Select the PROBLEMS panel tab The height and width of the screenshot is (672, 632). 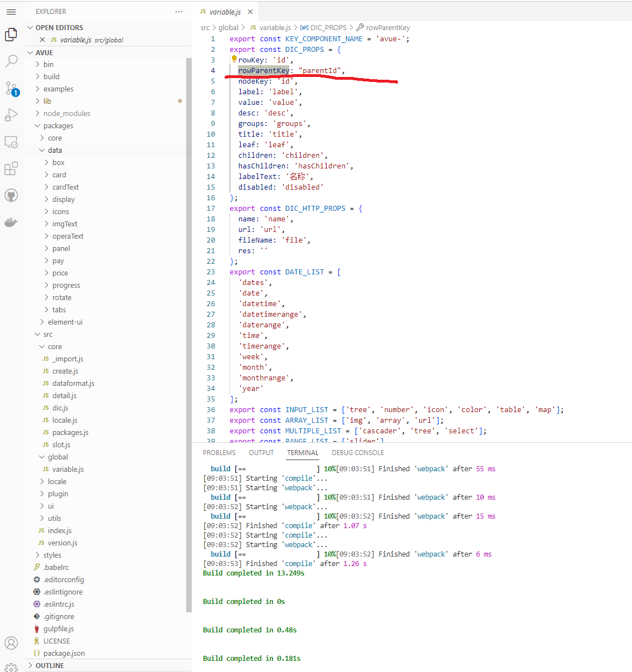tap(219, 452)
